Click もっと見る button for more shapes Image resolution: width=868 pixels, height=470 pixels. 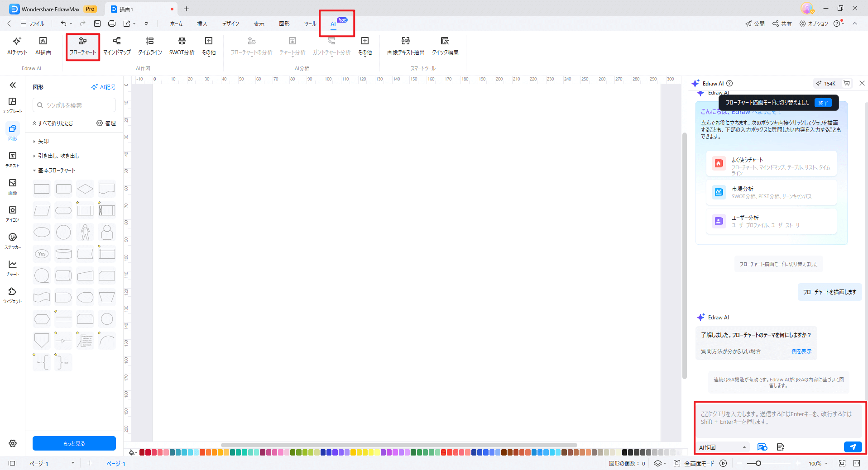(x=74, y=443)
